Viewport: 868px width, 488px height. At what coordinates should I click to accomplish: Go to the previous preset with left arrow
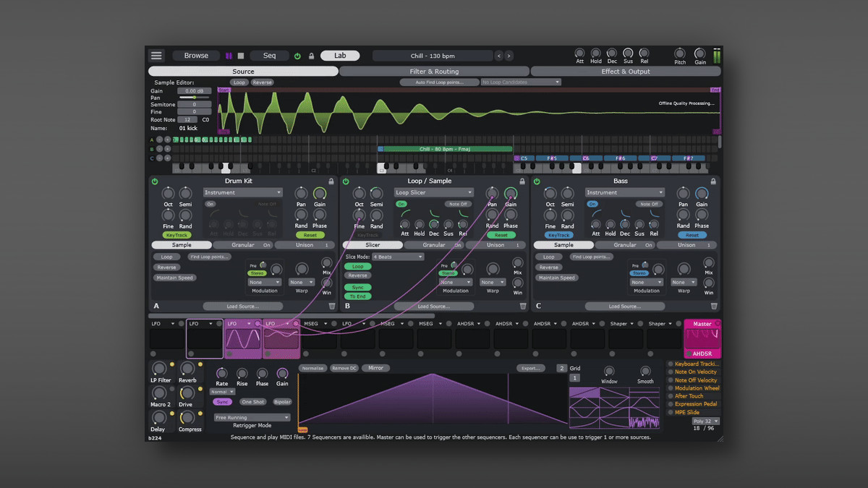(x=498, y=56)
